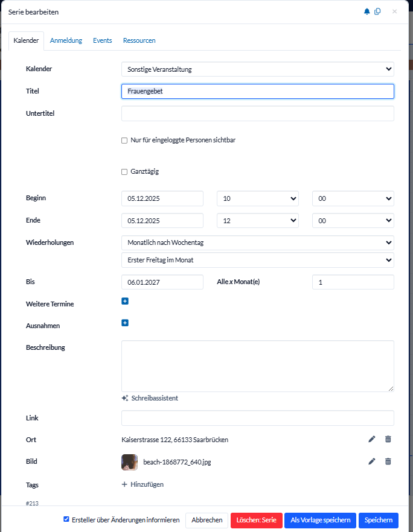Toggle the Ganztägig checkbox

point(124,172)
